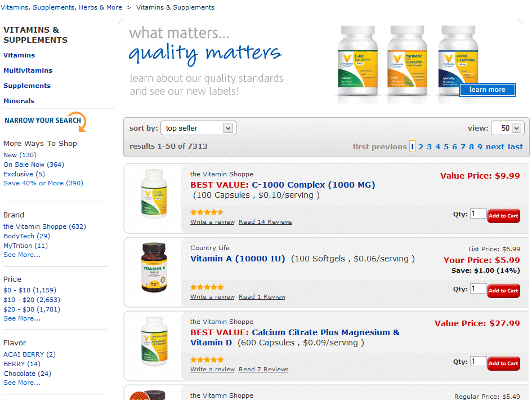Open the view 50 results dropdown
The width and height of the screenshot is (532, 400).
[507, 128]
